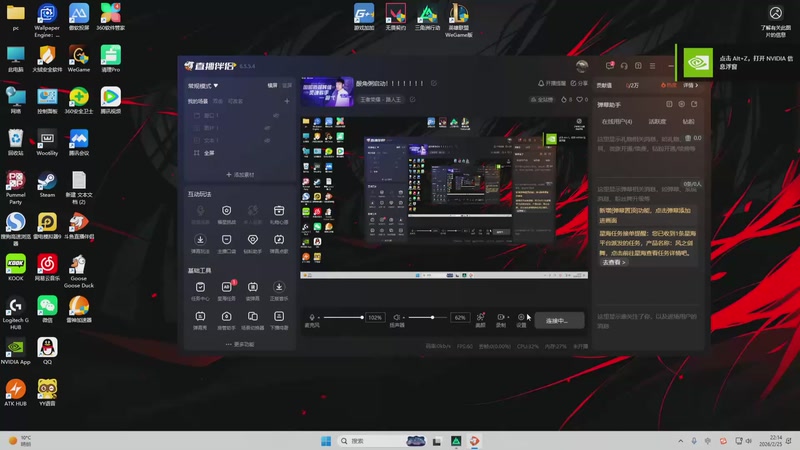800x450 pixels.
Task: Open 星海任务 with red badge
Action: [227, 291]
